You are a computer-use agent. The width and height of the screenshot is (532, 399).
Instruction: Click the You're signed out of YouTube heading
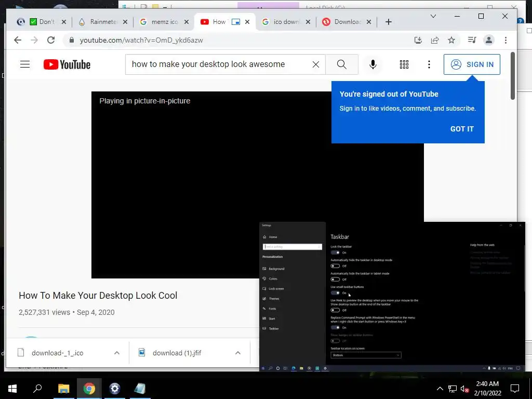tap(389, 94)
